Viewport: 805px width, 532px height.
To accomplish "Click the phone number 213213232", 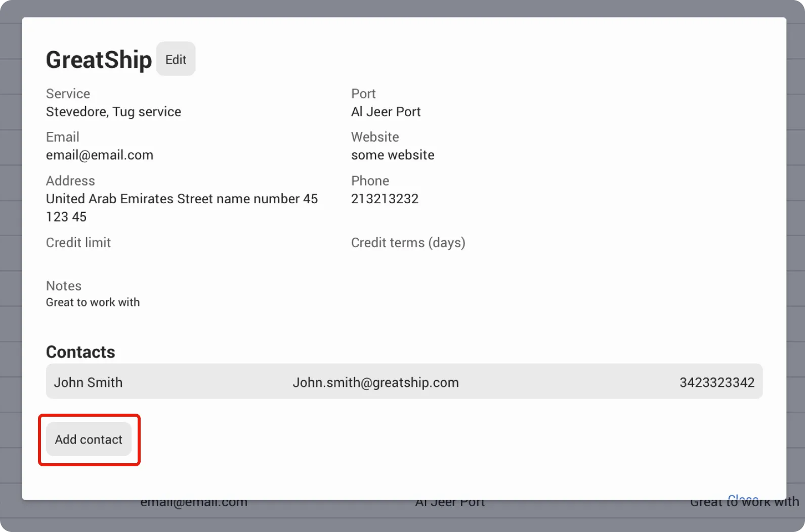I will (385, 199).
